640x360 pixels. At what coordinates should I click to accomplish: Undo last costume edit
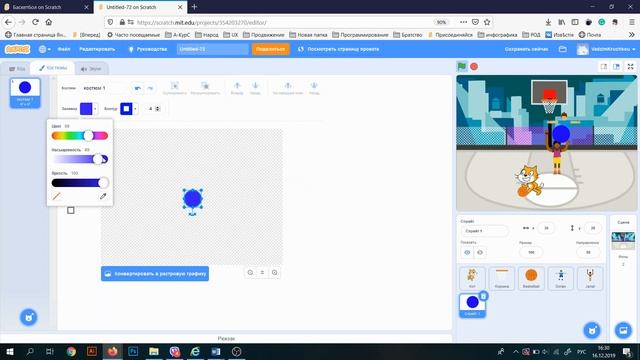point(138,88)
